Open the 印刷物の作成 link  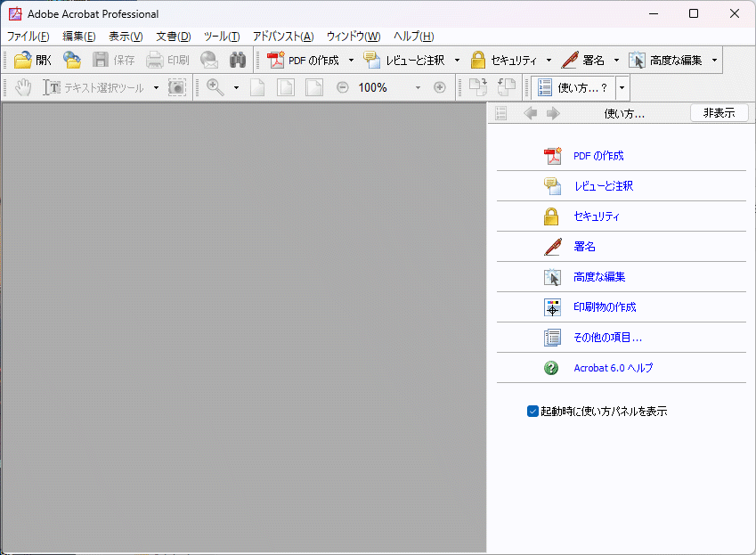point(605,307)
